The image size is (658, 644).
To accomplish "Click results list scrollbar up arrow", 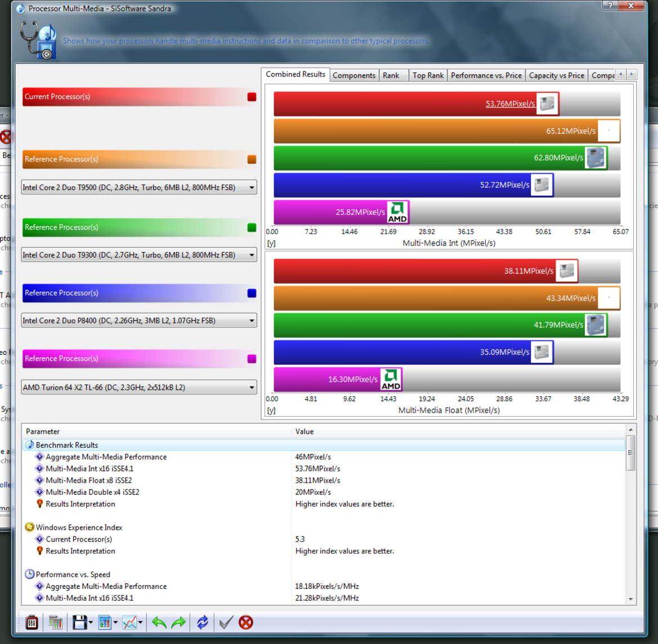I will [x=630, y=430].
